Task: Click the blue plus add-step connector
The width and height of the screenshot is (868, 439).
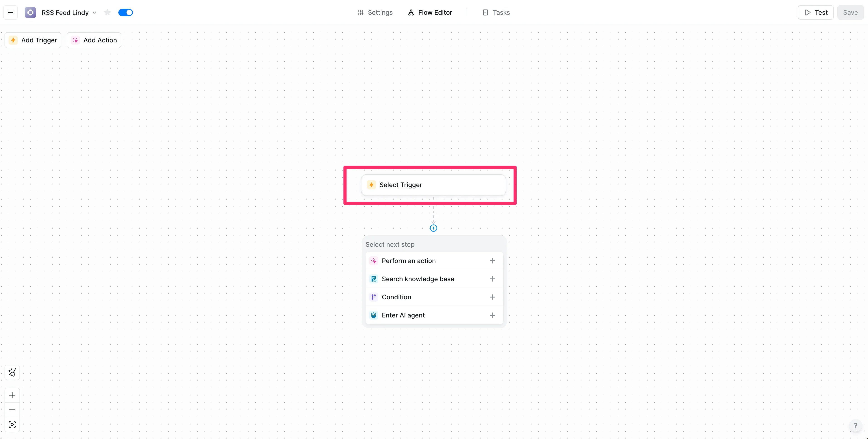Action: click(x=433, y=228)
